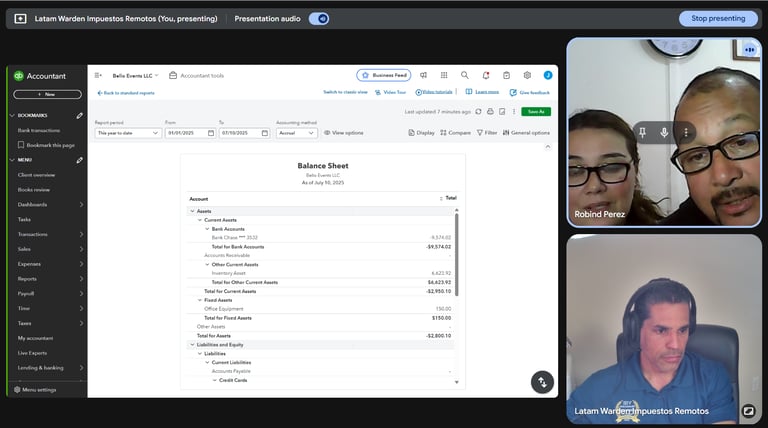Open the Reports menu item
768x428 pixels.
[x=27, y=279]
